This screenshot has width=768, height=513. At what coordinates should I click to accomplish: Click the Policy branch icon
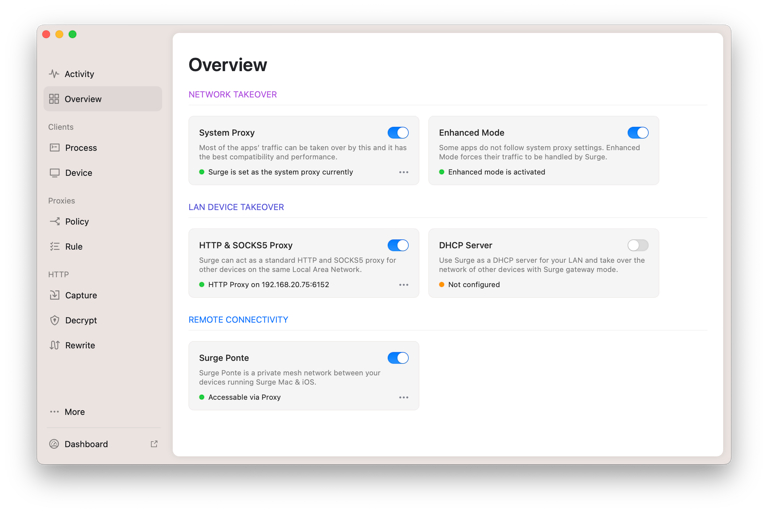coord(54,221)
